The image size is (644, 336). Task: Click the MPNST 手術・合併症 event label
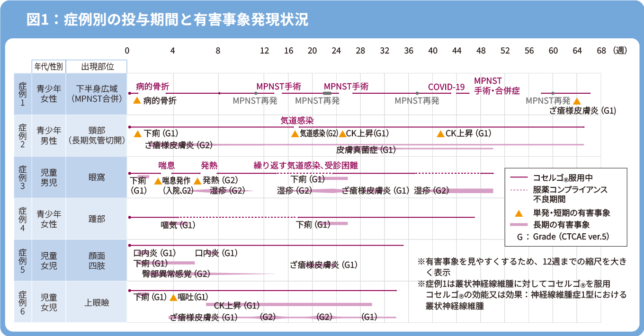(497, 86)
